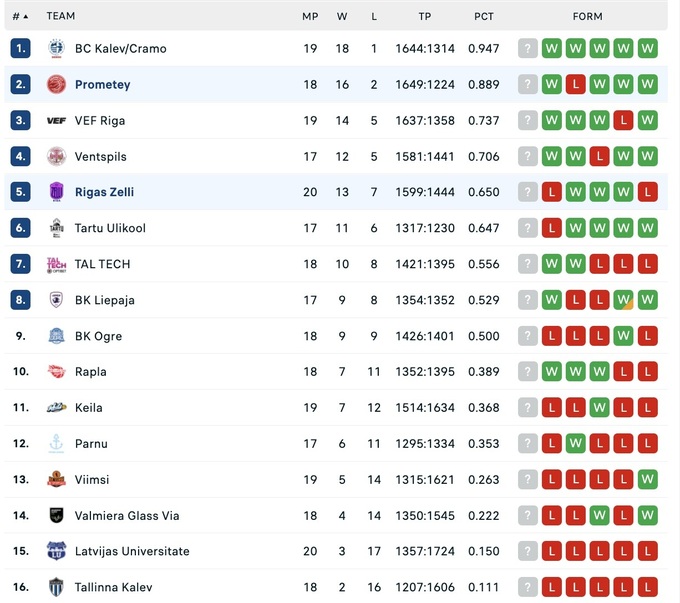The height and width of the screenshot is (603, 680).
Task: Click the Prometey team logo icon
Action: coord(56,84)
